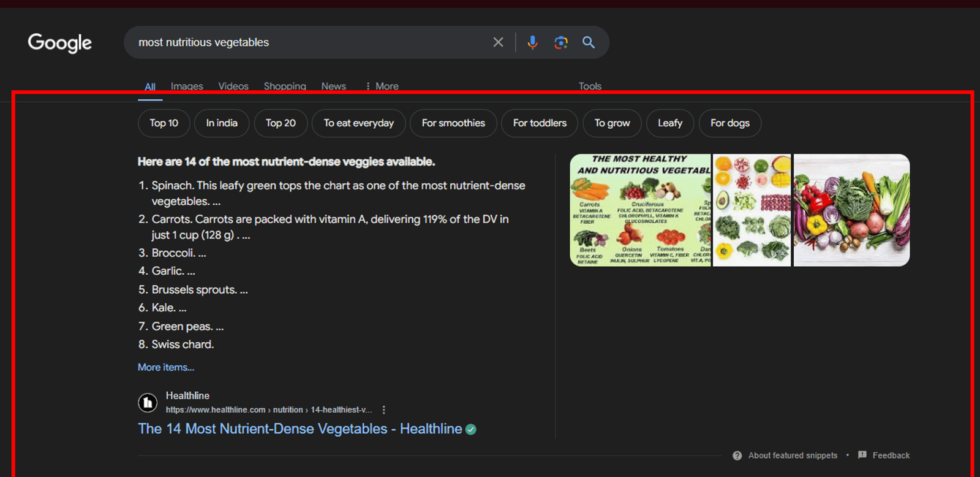Choose the Leafy filter chip

[x=670, y=123]
